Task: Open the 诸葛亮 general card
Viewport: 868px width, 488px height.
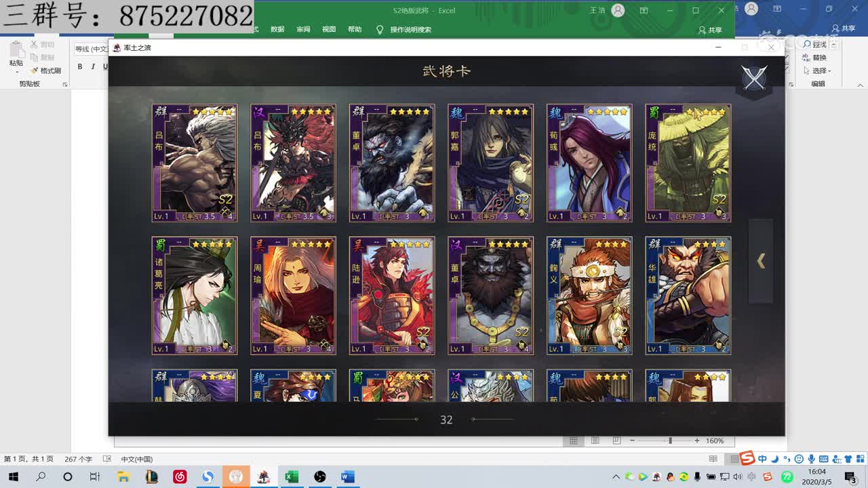Action: point(195,296)
